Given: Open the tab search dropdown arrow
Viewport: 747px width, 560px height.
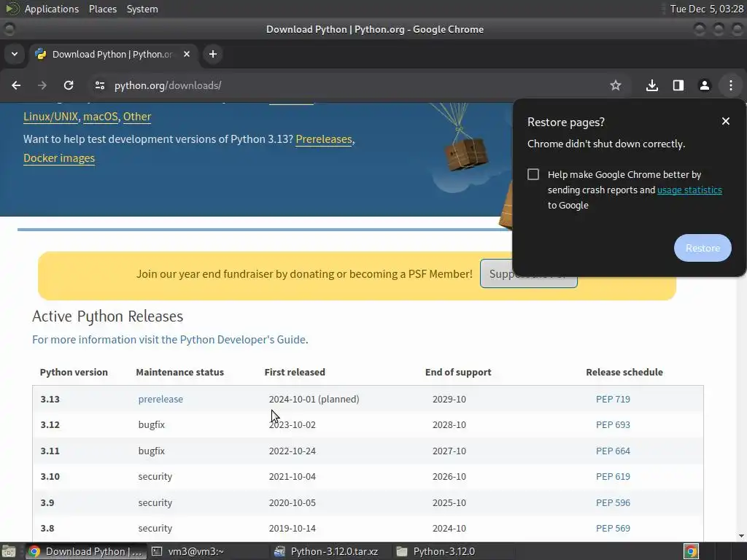Looking at the screenshot, I should point(15,54).
